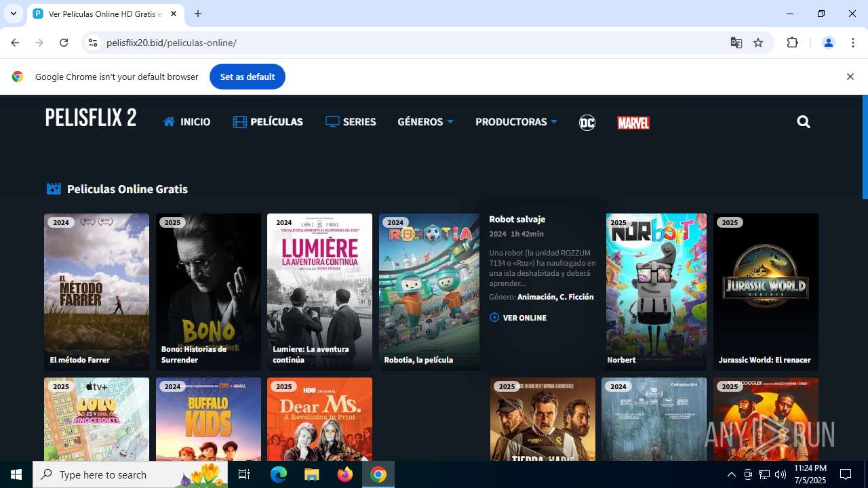Image resolution: width=868 pixels, height=488 pixels.
Task: Launch Microsoft Edge from the taskbar
Action: point(279,474)
